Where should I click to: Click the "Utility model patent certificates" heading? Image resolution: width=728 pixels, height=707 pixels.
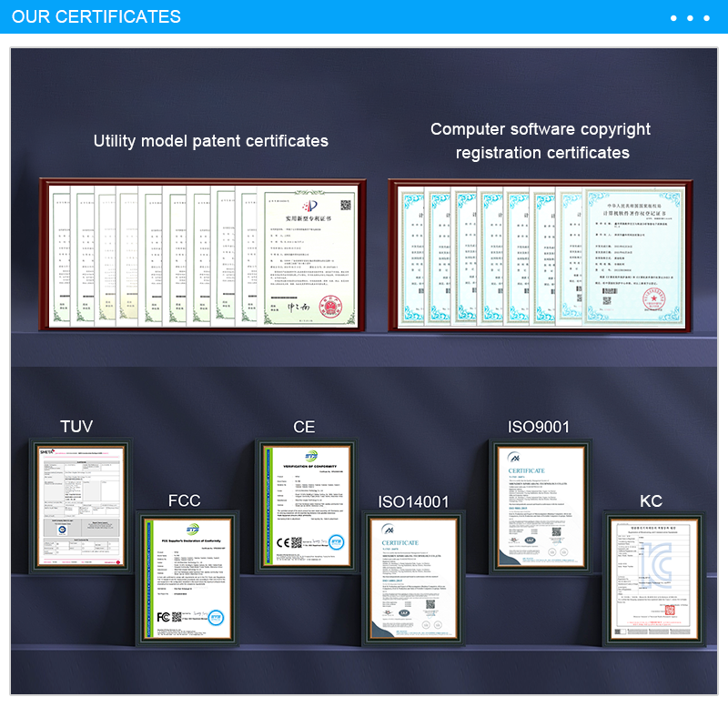pyautogui.click(x=210, y=141)
